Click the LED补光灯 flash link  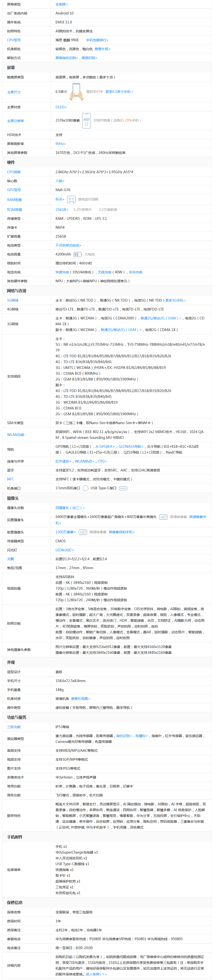click(65, 550)
